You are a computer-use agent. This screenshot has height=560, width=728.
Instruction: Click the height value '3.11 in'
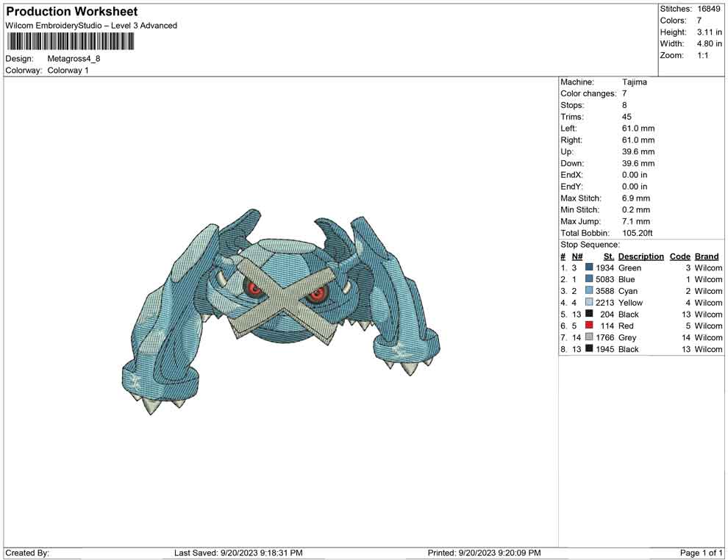tap(710, 32)
